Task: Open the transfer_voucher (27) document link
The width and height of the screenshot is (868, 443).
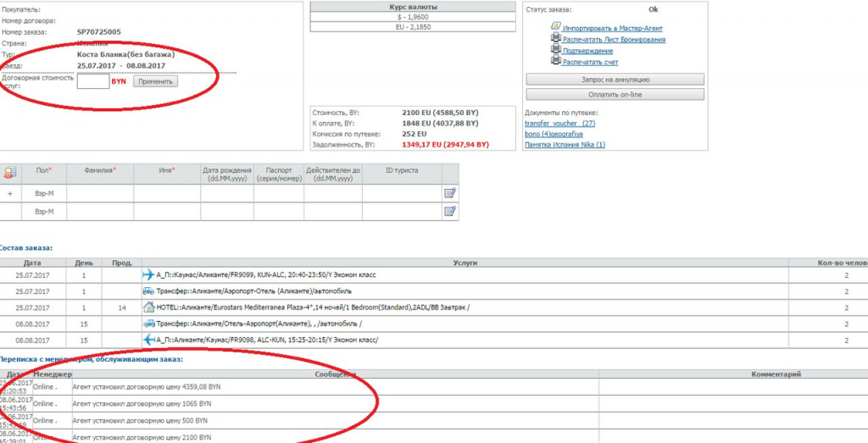Action: coord(559,124)
